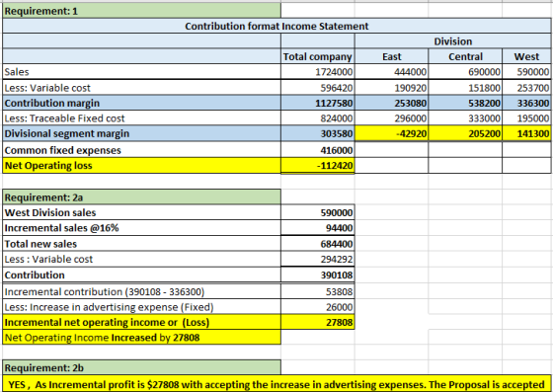553x392 pixels.
Task: Select incremental sales value 94400
Action: (318, 228)
